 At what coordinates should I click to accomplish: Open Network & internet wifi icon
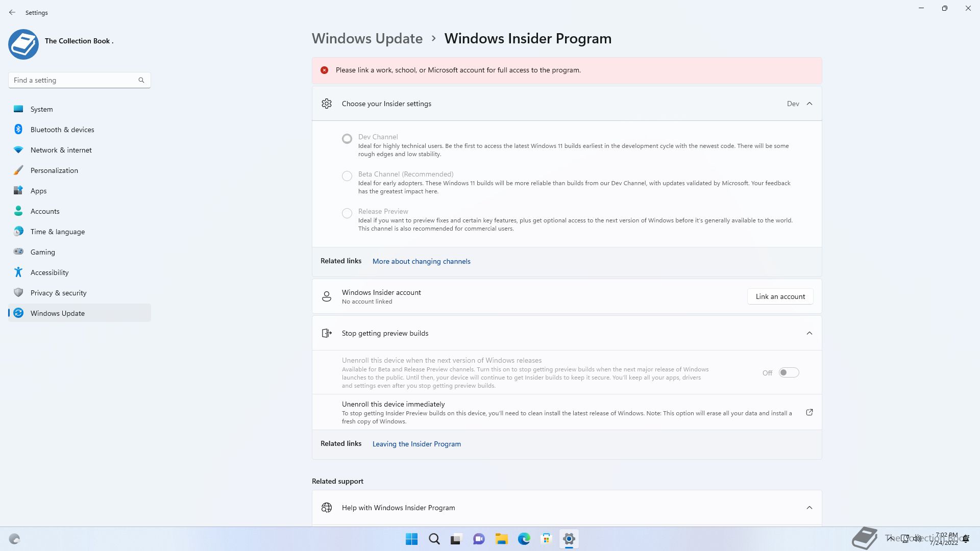coord(18,149)
